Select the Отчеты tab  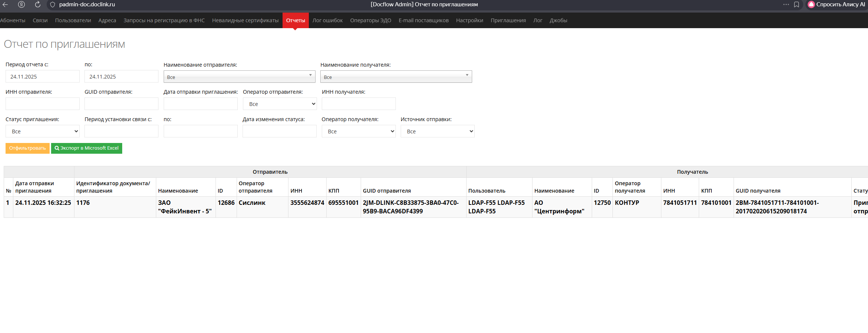click(296, 20)
